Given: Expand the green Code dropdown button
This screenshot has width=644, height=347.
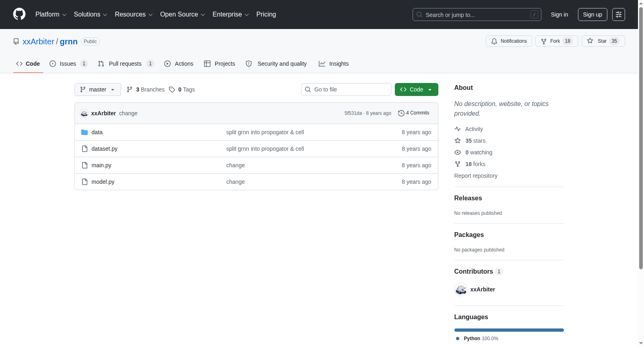Looking at the screenshot, I should 416,89.
